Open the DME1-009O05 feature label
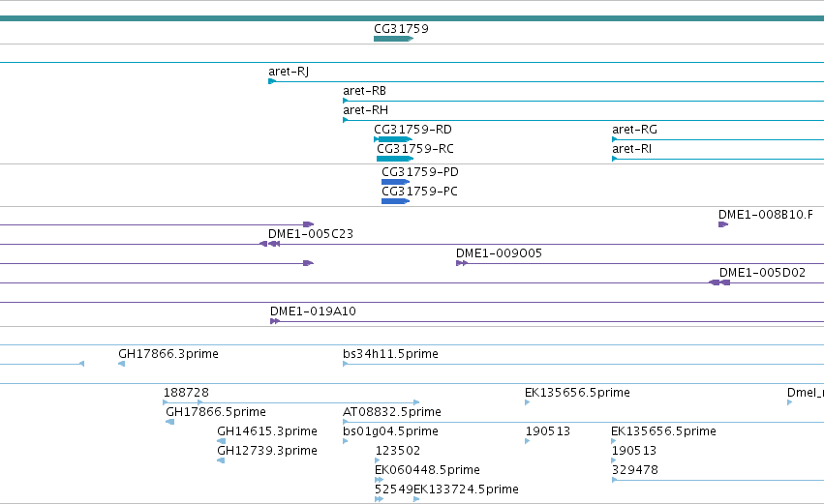 (499, 253)
